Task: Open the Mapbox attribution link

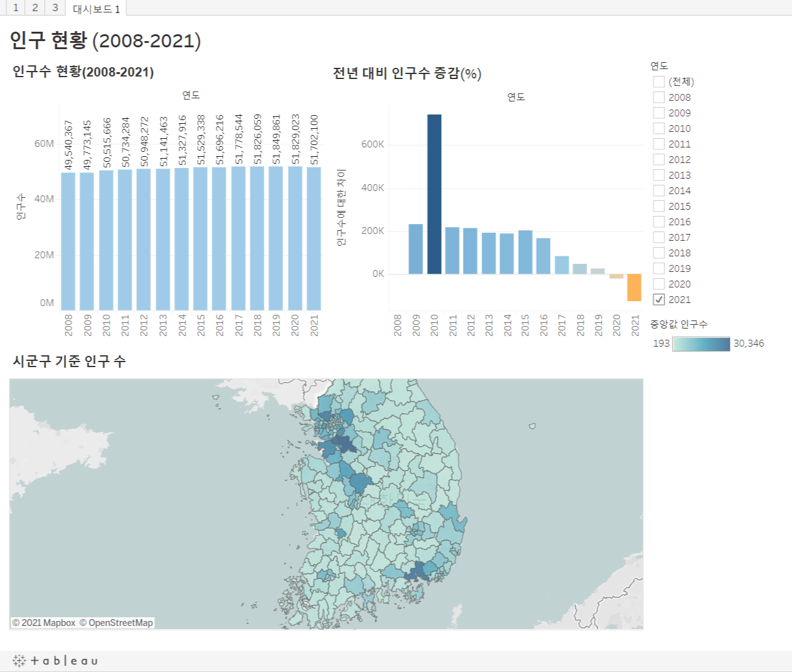Action: coord(44,623)
